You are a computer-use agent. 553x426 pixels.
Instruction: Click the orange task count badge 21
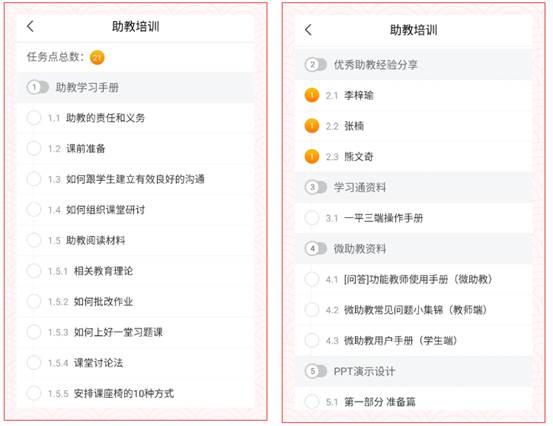[97, 57]
